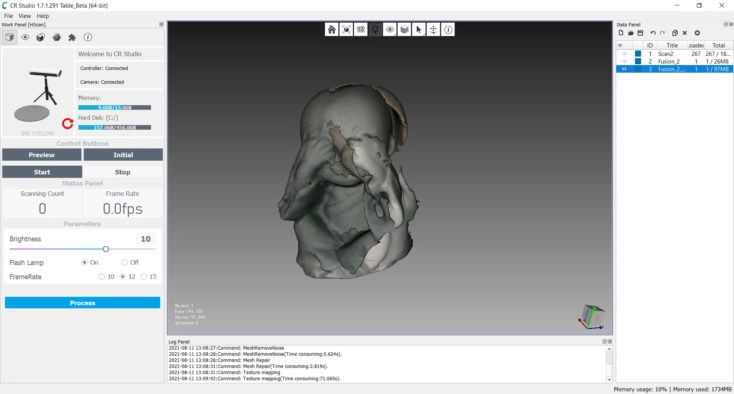The height and width of the screenshot is (394, 734).
Task: Click the fit-object-to-view cube icon
Action: click(346, 29)
